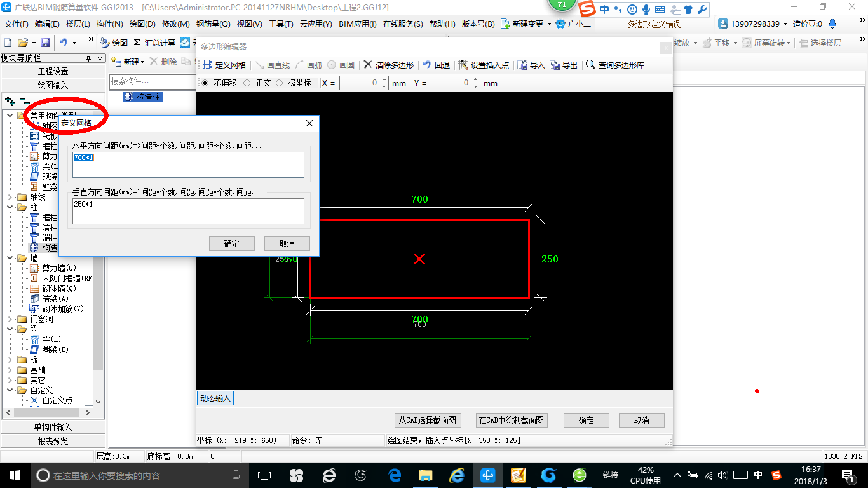This screenshot has width=868, height=488.
Task: Click the horizontal spacing input with 700*1
Action: tap(188, 165)
